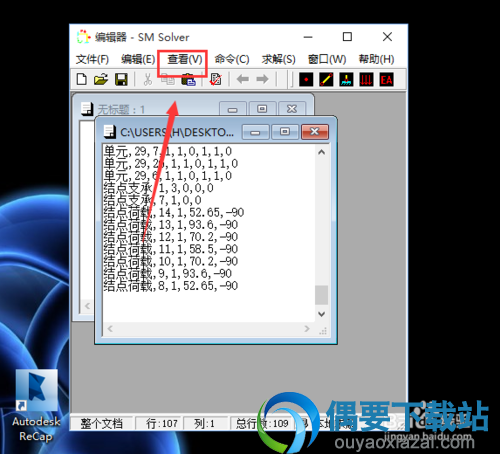Close the 无标题:1 document window
The width and height of the screenshot is (500, 454).
coord(292,109)
